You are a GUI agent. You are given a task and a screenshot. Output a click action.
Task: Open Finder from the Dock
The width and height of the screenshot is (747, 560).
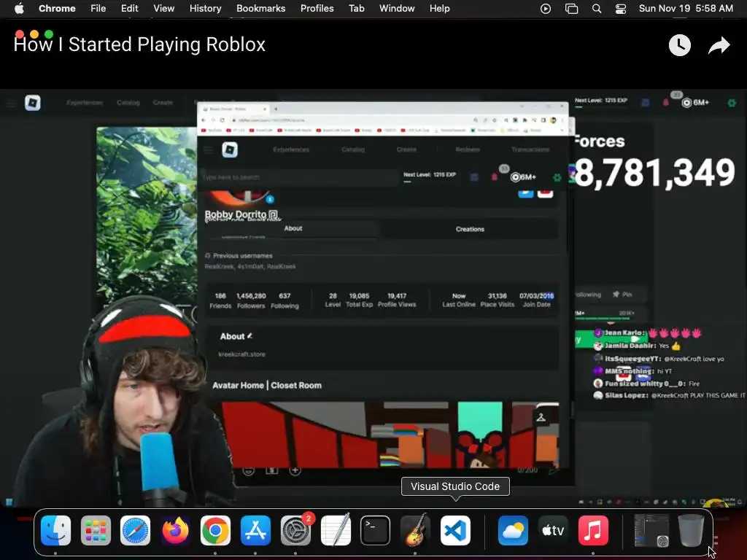point(55,530)
